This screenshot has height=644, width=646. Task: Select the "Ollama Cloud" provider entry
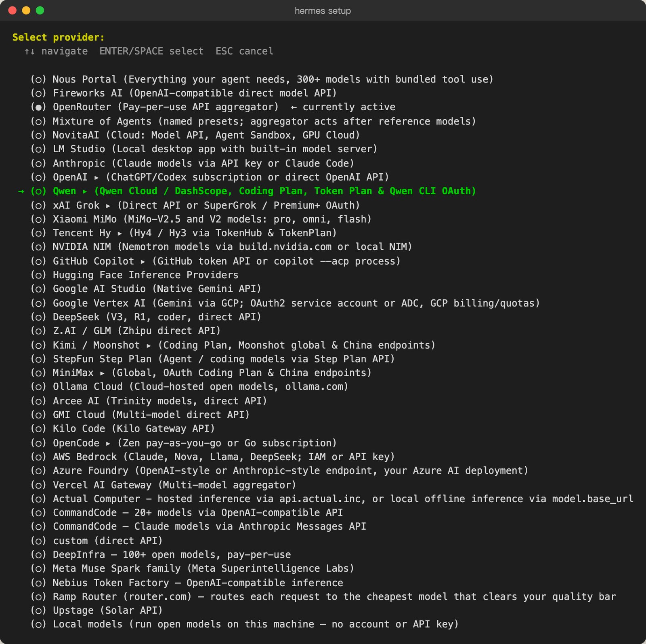pyautogui.click(x=189, y=386)
